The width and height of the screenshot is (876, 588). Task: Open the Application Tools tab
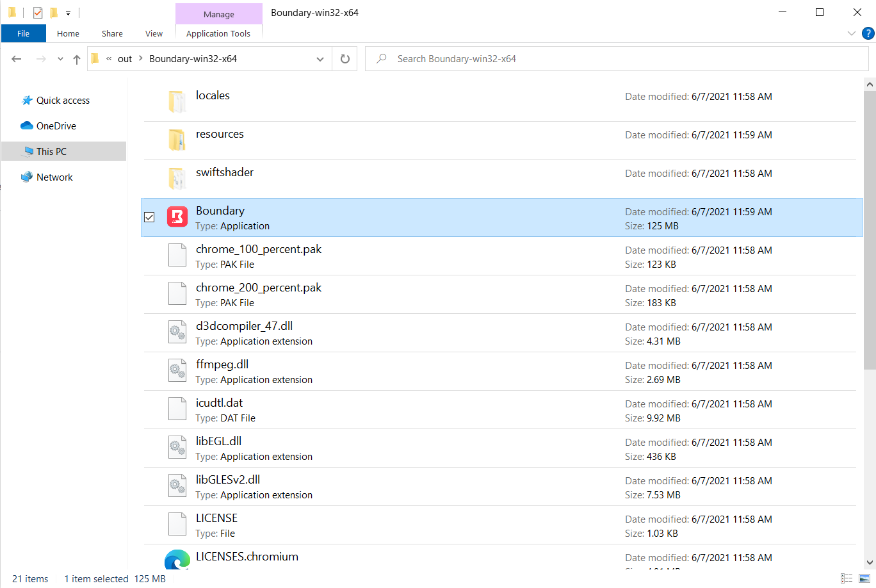(x=218, y=33)
